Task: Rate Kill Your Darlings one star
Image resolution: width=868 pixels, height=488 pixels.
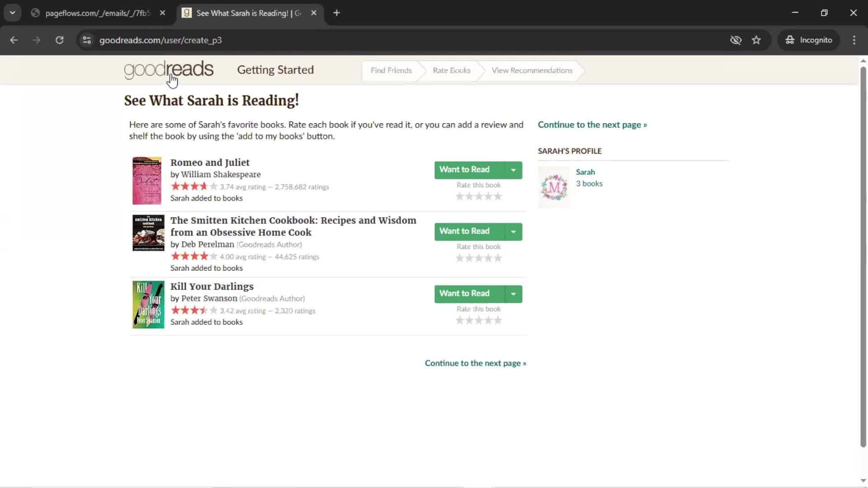Action: [460, 320]
